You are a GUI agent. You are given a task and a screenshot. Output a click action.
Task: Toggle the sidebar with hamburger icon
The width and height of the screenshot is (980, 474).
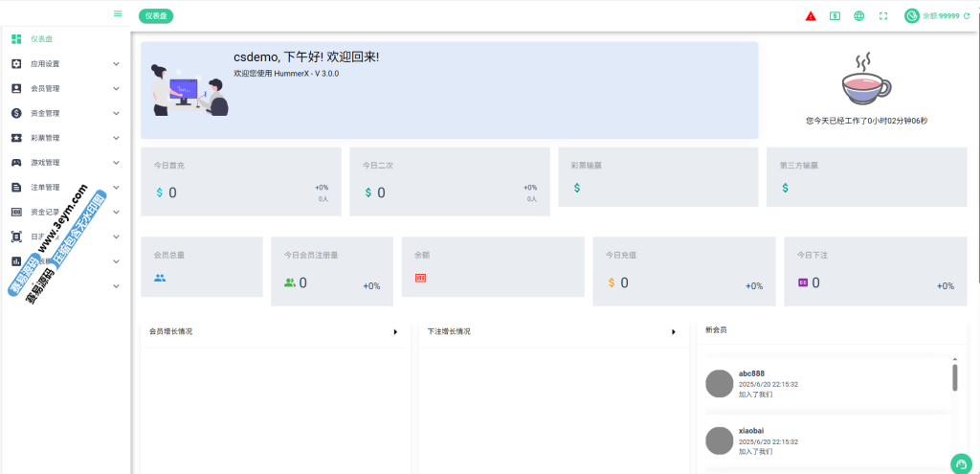click(x=118, y=13)
